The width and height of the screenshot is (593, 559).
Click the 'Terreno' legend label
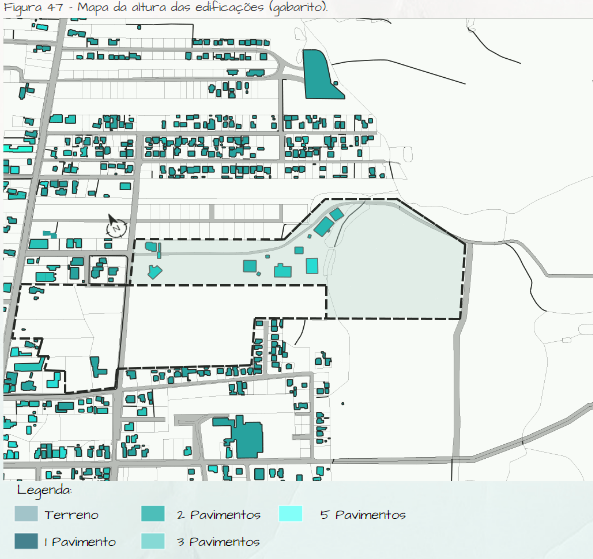(71, 515)
